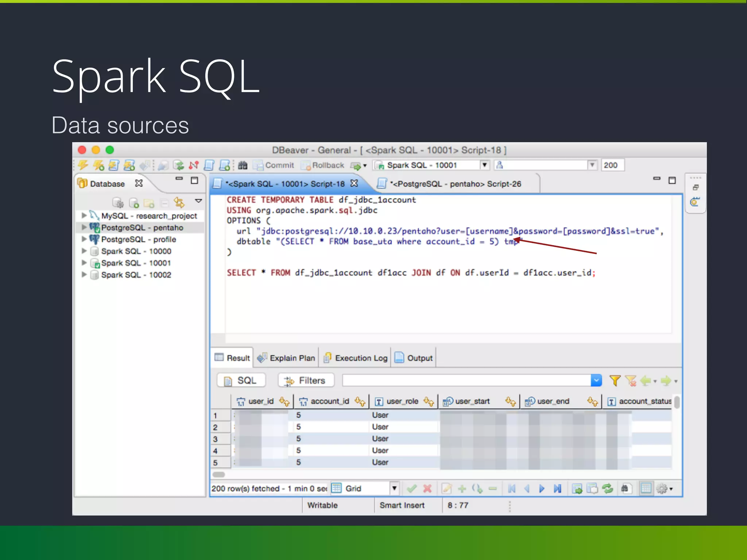The image size is (747, 560).
Task: Click the green plus add row icon
Action: point(462,488)
